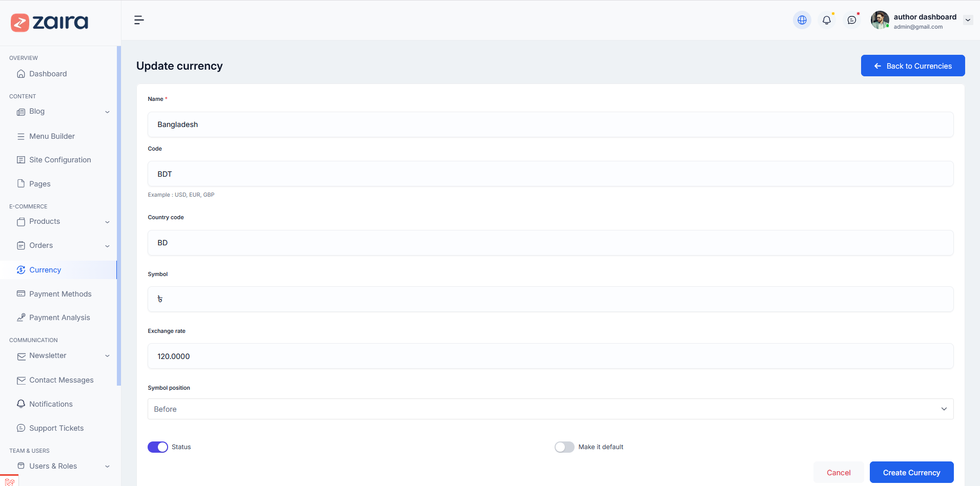Expand the Products submenu
Screen dimensions: 980x486
point(107,222)
